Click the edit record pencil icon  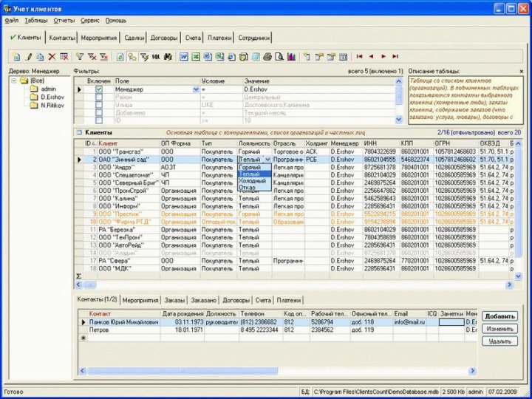coord(29,57)
